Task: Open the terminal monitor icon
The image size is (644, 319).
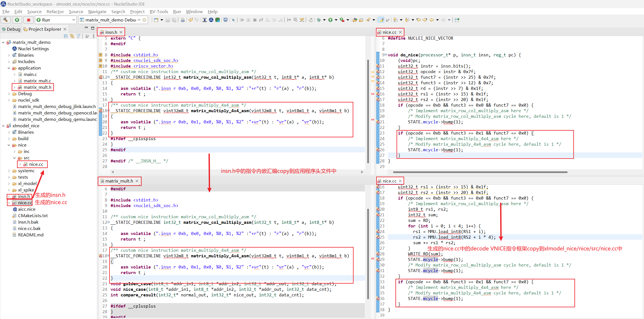Action: pyautogui.click(x=225, y=20)
